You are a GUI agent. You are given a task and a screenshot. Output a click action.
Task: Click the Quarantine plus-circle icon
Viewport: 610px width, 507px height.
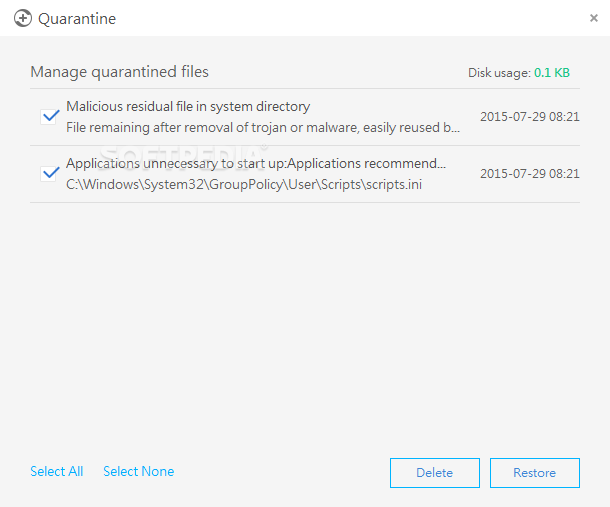click(x=23, y=18)
